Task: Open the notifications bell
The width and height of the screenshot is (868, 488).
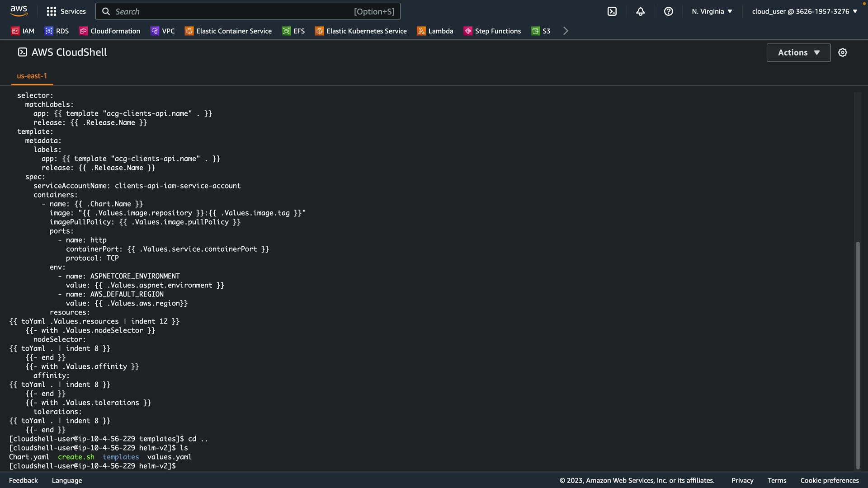Action: [640, 11]
